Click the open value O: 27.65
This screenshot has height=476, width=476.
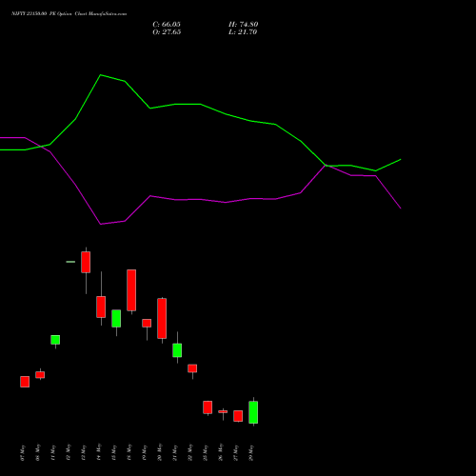167,32
